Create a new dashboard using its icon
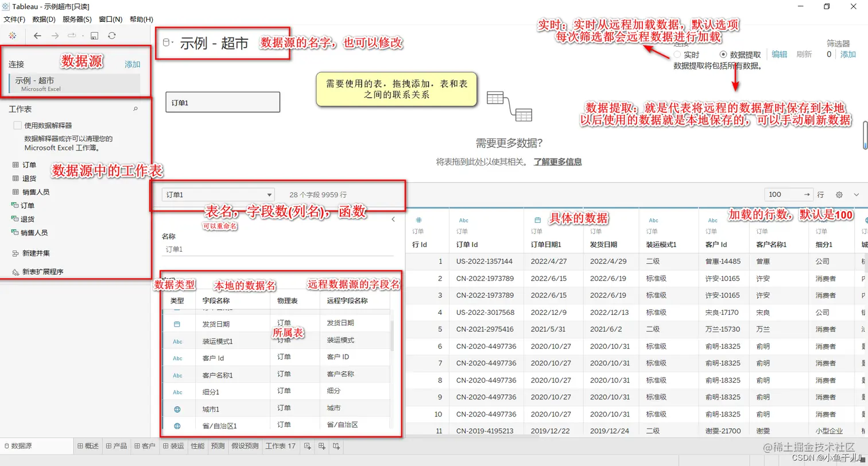The height and width of the screenshot is (466, 868). point(321,446)
